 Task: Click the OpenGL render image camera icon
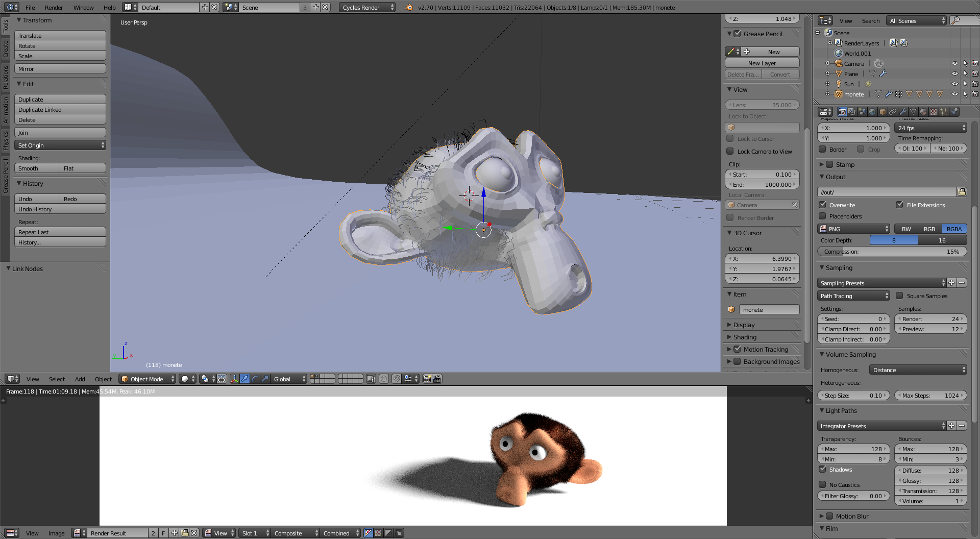coord(427,379)
